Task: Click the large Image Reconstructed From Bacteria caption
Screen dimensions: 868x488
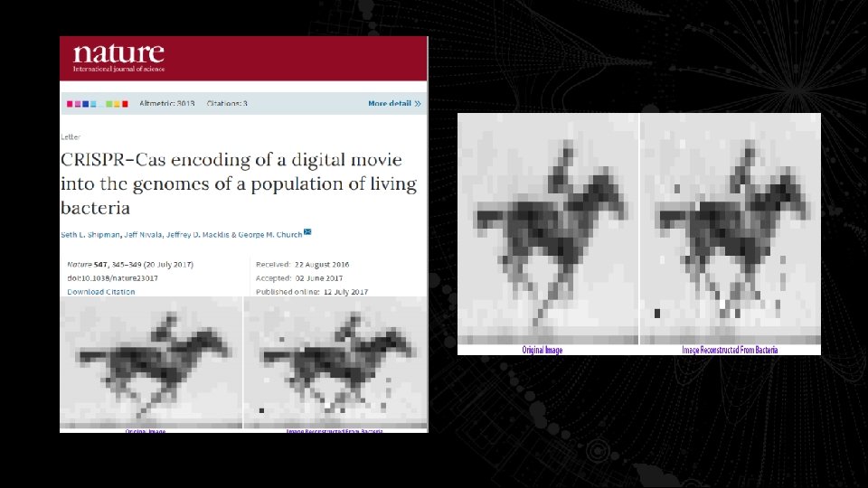Action: tap(730, 351)
